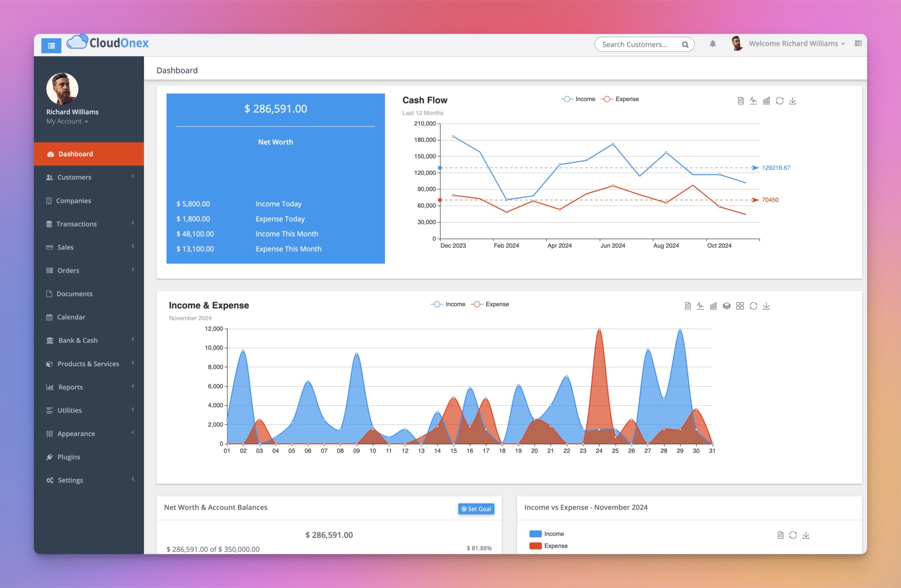Click Richard Williams sidebar profile photo
Screen dimensions: 901x588
click(62, 89)
